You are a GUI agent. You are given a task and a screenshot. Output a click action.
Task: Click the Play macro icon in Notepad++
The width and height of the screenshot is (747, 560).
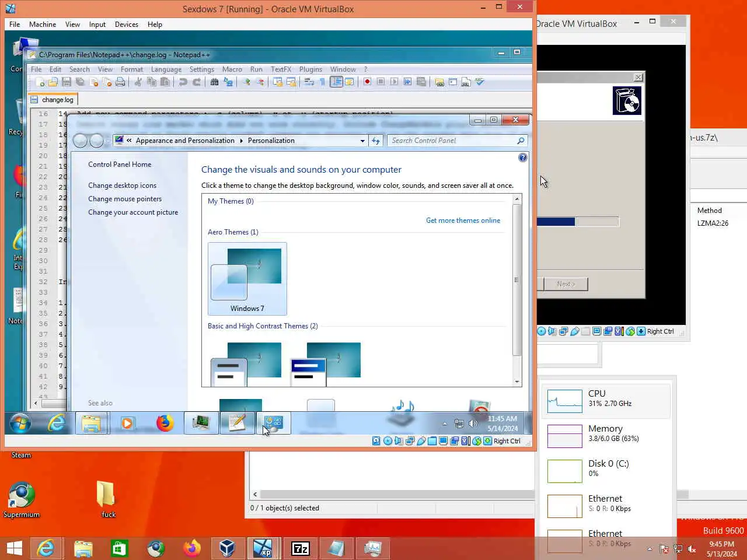394,82
